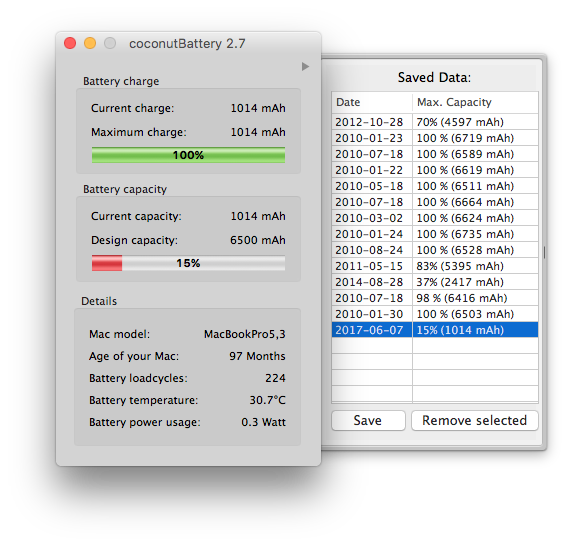Select the 2010-03-02 saved entry
Screen dimensions: 564x546
point(435,218)
